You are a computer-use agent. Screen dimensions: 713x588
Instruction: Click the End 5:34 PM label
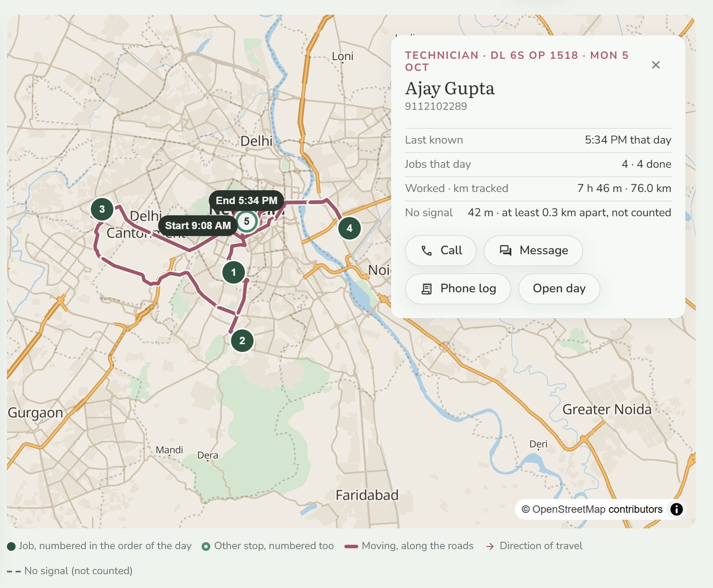(x=247, y=201)
